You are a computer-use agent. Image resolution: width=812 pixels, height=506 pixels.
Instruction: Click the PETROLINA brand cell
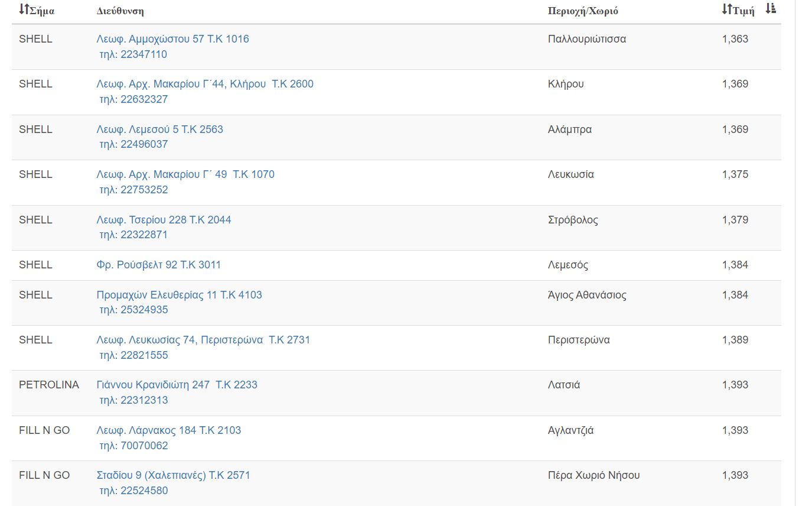point(48,385)
